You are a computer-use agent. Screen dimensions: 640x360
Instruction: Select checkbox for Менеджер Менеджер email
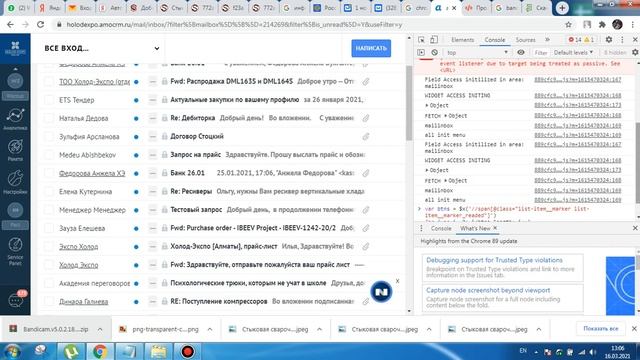pos(49,210)
